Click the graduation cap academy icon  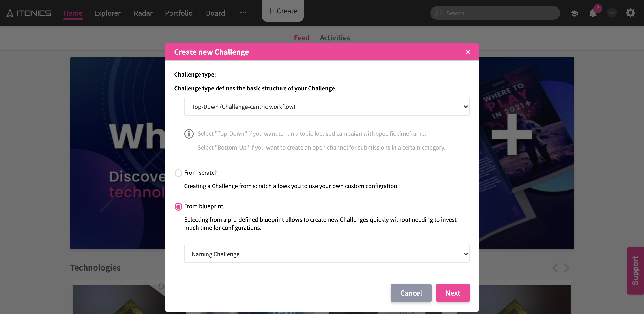click(574, 13)
